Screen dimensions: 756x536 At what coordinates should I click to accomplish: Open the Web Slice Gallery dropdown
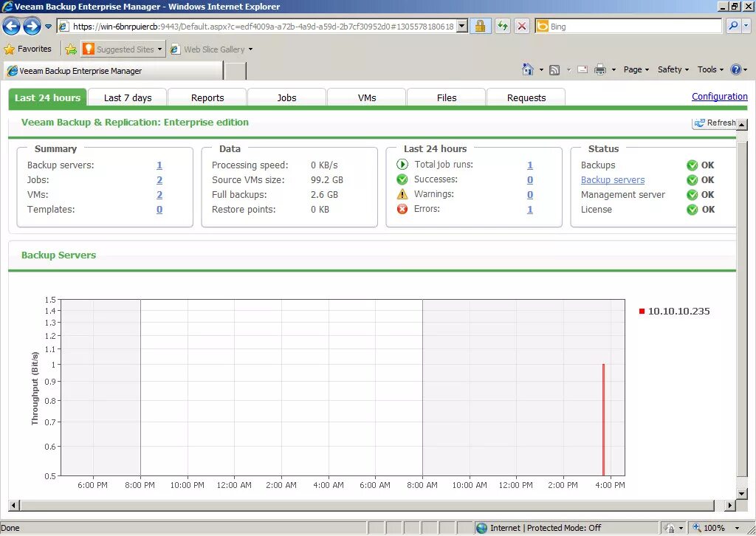click(x=212, y=49)
